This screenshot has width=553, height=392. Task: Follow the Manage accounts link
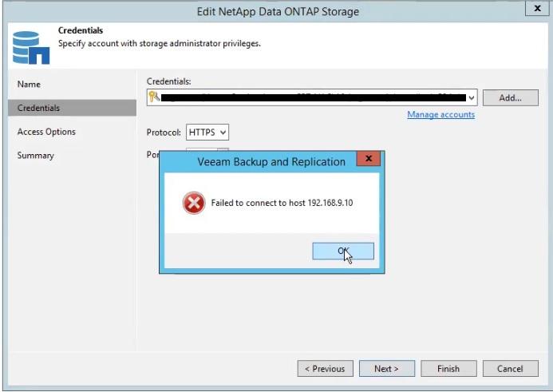440,115
